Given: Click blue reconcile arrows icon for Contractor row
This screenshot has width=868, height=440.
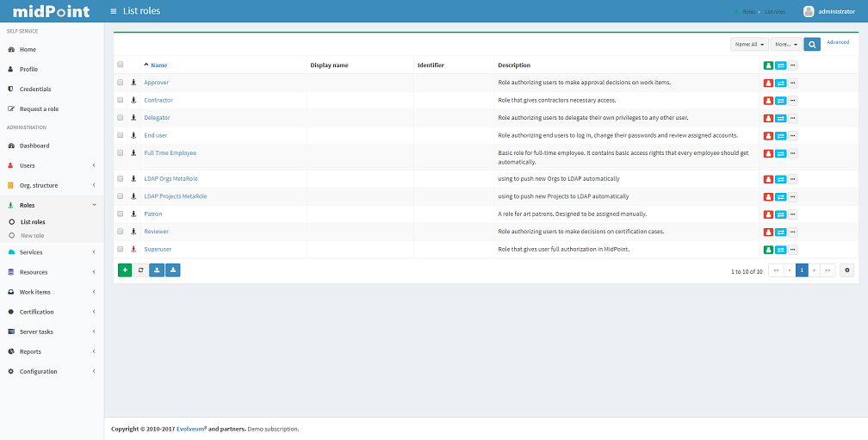Looking at the screenshot, I should pyautogui.click(x=780, y=101).
